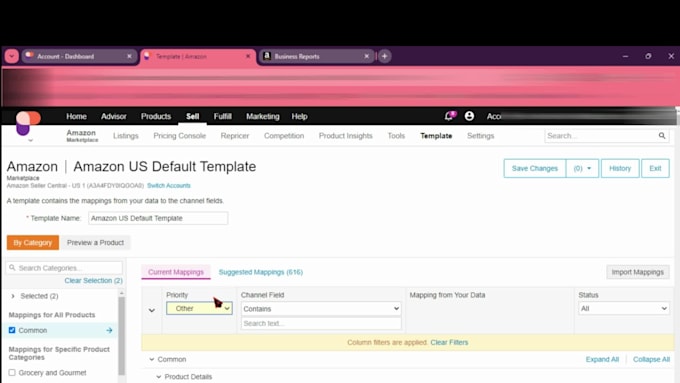Click the Clear Selection (2) link
Image resolution: width=680 pixels, height=383 pixels.
point(94,281)
